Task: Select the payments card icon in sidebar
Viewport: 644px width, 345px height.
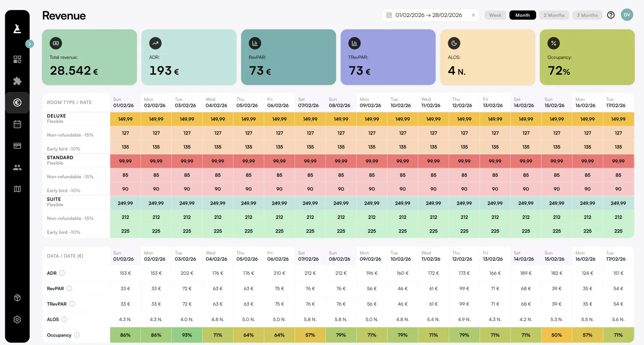Action: (17, 145)
